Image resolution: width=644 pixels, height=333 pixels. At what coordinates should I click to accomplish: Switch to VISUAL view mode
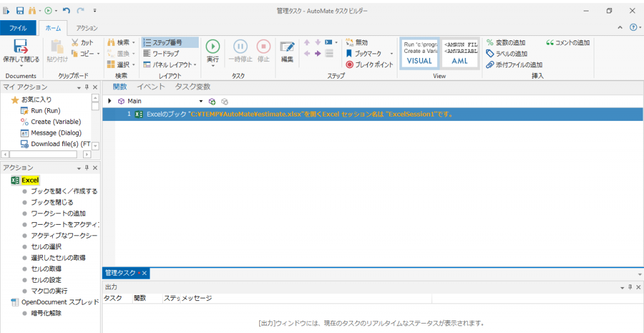point(419,53)
